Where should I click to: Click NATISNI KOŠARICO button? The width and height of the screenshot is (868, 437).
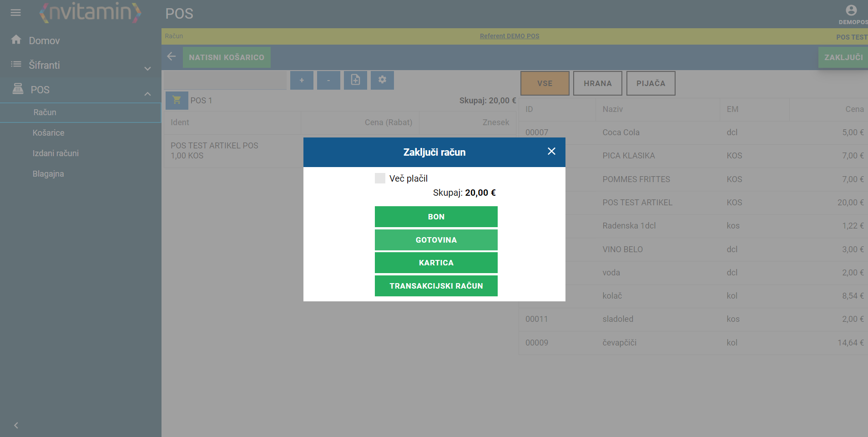(227, 57)
